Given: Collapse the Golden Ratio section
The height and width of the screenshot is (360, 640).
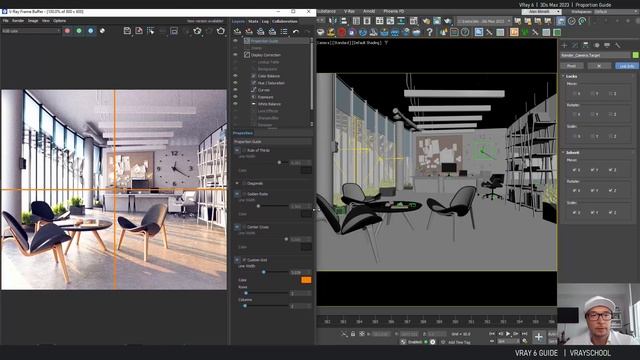Looking at the screenshot, I should [x=237, y=194].
